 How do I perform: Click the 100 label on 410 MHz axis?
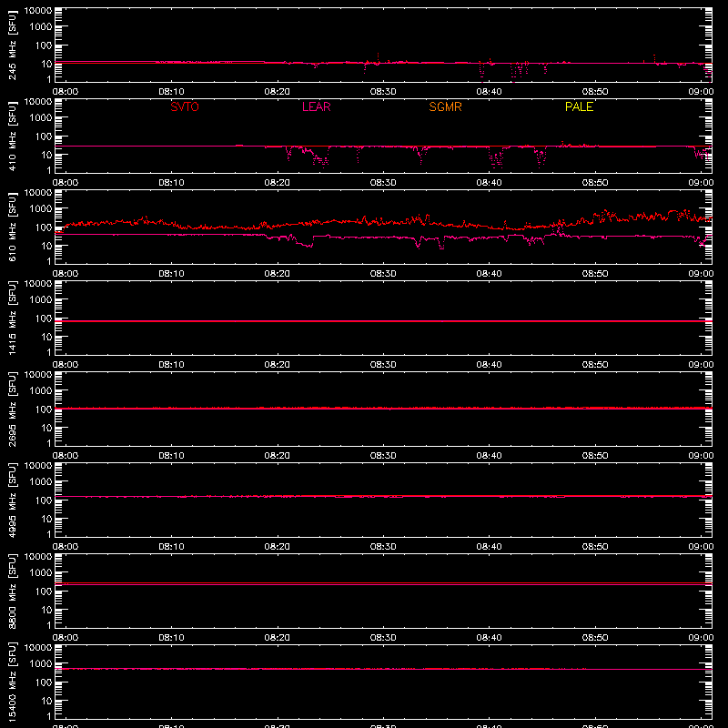point(43,136)
